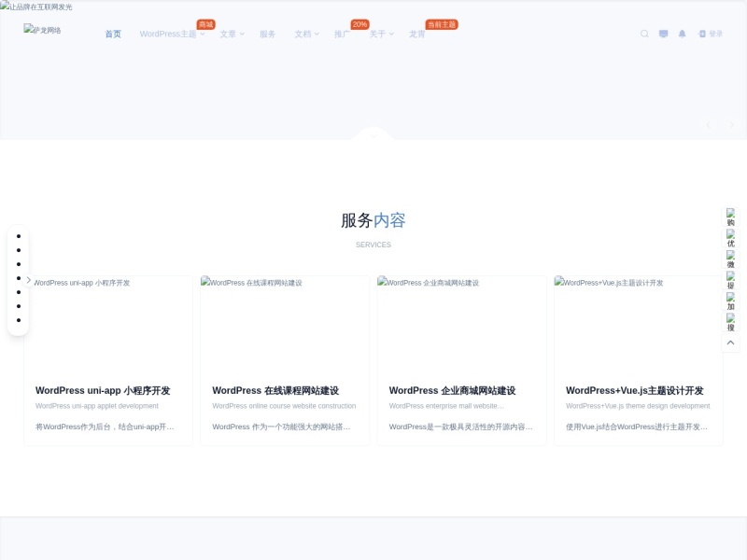Click the 提 icon in the floating sidebar
The image size is (747, 560).
[x=730, y=280]
